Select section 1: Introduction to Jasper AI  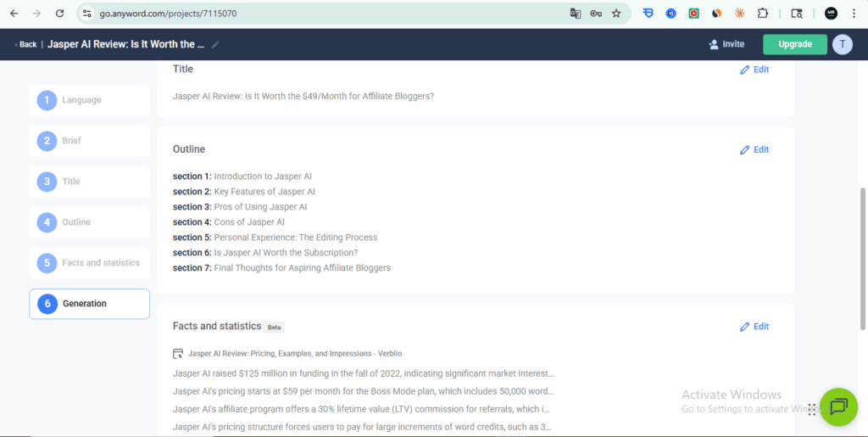pos(242,176)
